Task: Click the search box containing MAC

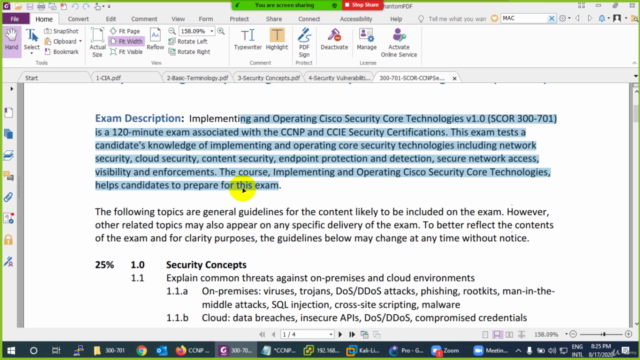Action: 524,18
